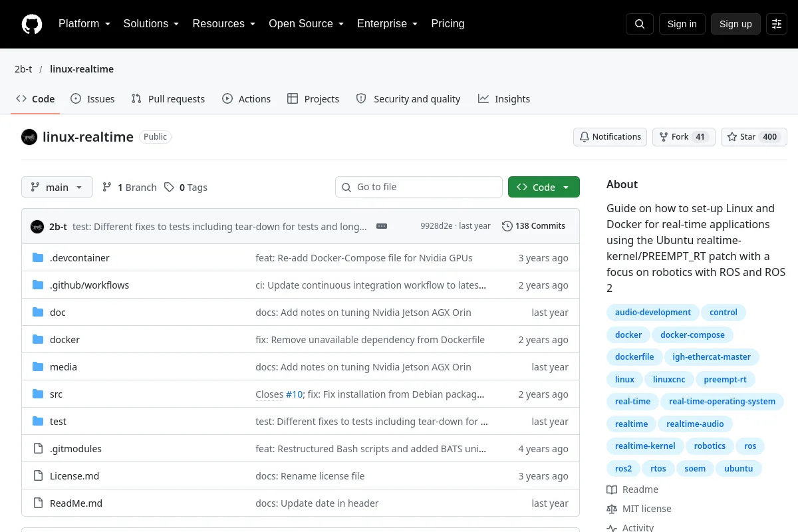Expand commit message ellipsis button
The image size is (798, 532).
(x=382, y=226)
